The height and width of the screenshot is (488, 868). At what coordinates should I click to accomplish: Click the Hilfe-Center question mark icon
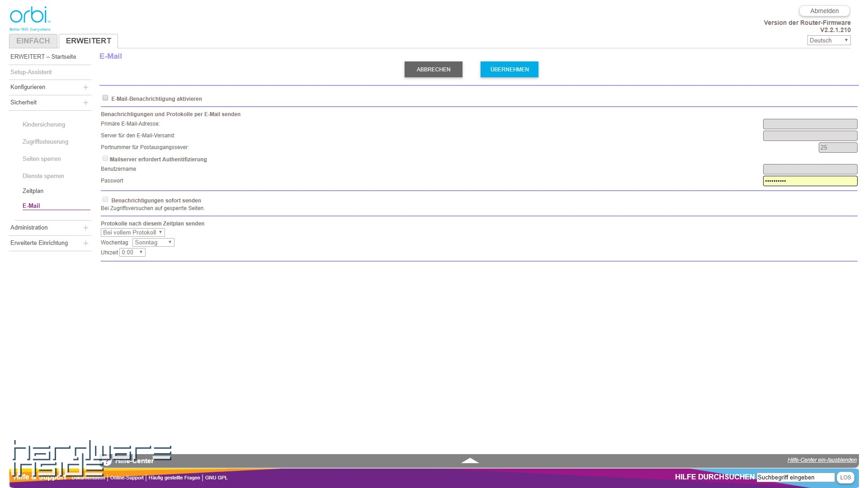(107, 461)
